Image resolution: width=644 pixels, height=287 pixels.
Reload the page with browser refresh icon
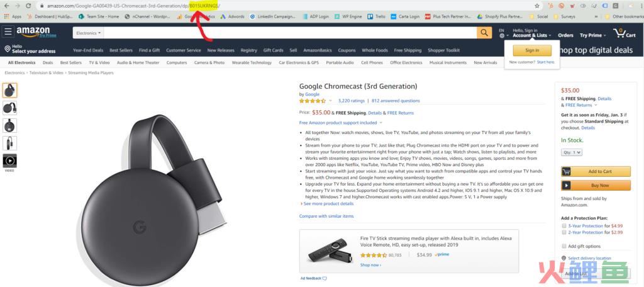[28, 6]
